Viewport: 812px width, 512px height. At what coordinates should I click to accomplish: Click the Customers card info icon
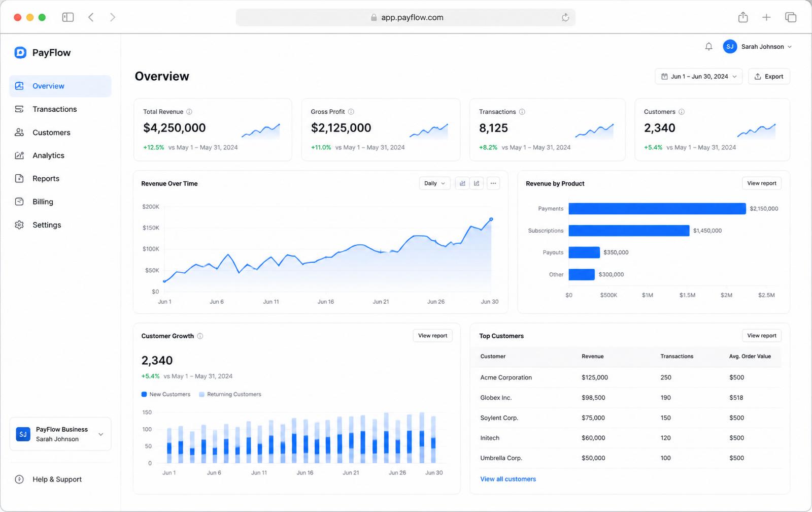(682, 112)
